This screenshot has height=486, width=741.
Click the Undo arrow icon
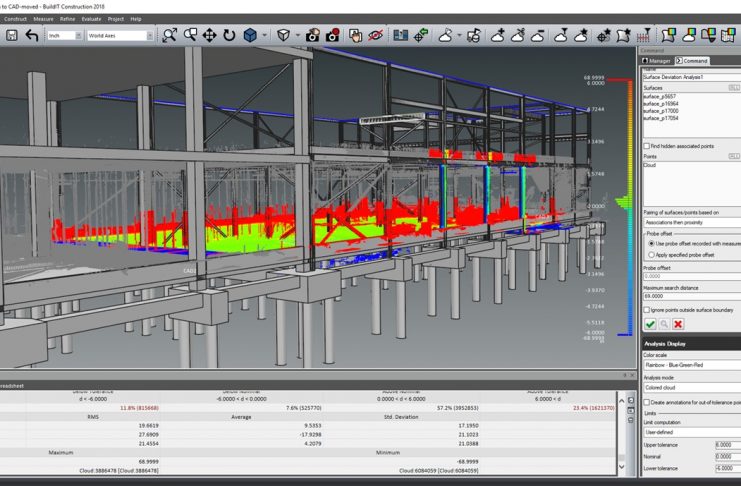[x=32, y=35]
